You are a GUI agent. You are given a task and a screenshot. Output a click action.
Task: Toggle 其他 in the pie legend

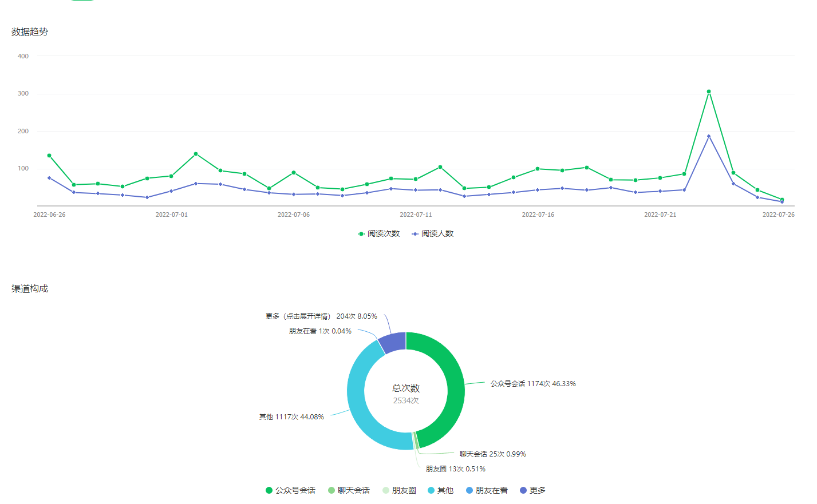click(x=440, y=490)
